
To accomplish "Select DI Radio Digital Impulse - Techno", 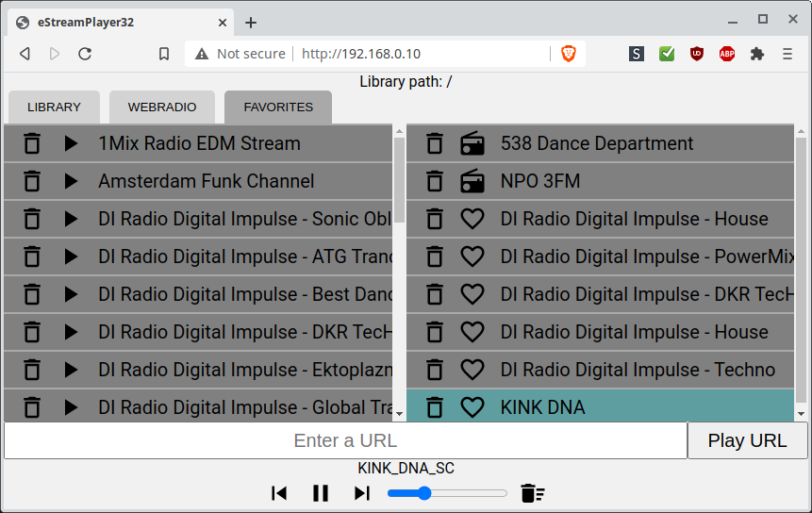I will [600, 370].
